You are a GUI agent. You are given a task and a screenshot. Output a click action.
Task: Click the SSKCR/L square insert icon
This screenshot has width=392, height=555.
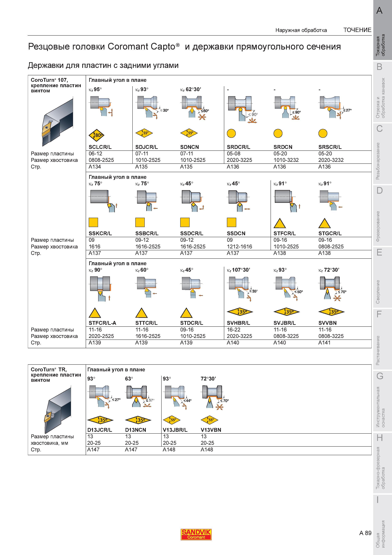pyautogui.click(x=93, y=222)
